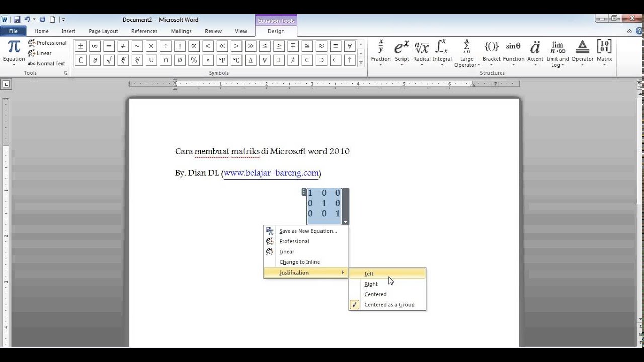Insert the cube root symbol
The width and height of the screenshot is (644, 362).
tap(123, 60)
